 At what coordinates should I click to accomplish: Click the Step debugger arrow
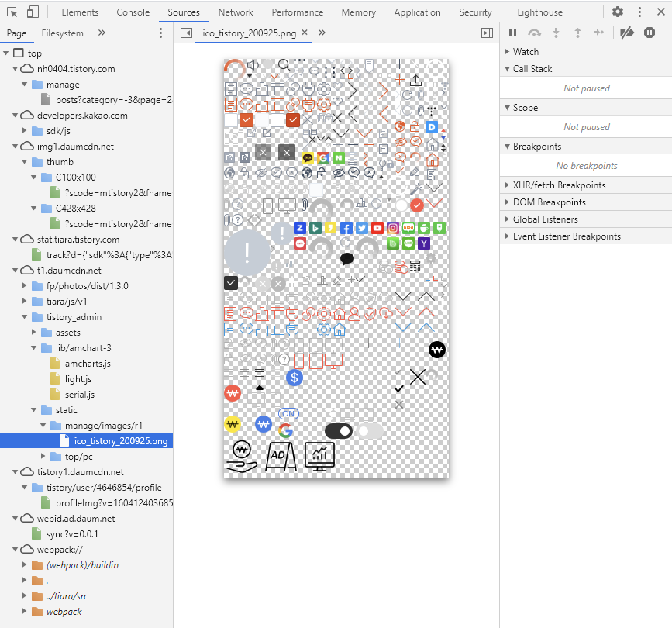tap(598, 33)
